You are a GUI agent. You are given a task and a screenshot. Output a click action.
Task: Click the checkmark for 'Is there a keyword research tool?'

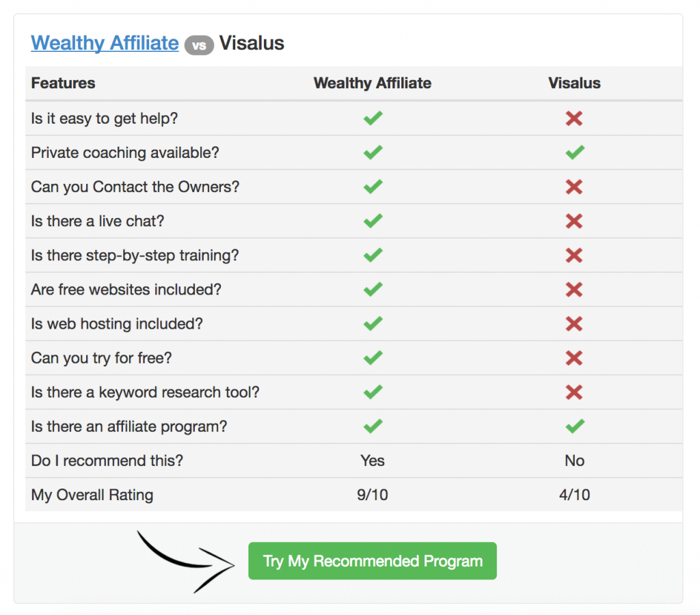(x=373, y=392)
